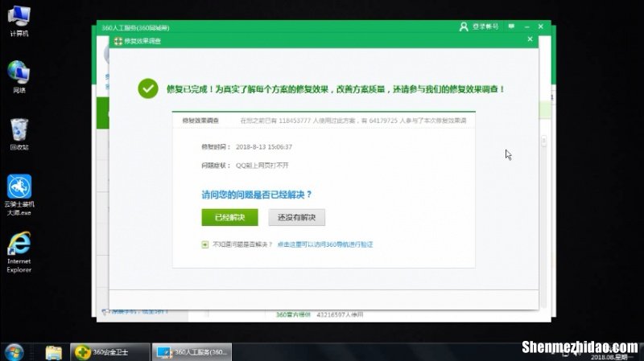
Task: Minimize the 360人工服务 window
Action: coord(527,27)
